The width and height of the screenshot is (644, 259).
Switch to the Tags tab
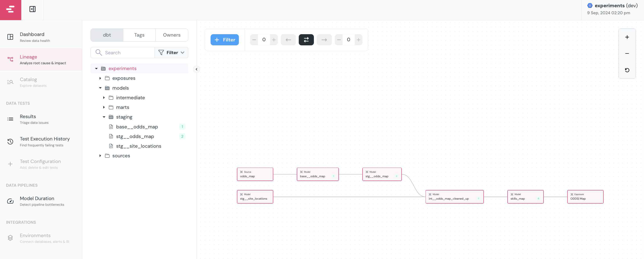point(139,35)
